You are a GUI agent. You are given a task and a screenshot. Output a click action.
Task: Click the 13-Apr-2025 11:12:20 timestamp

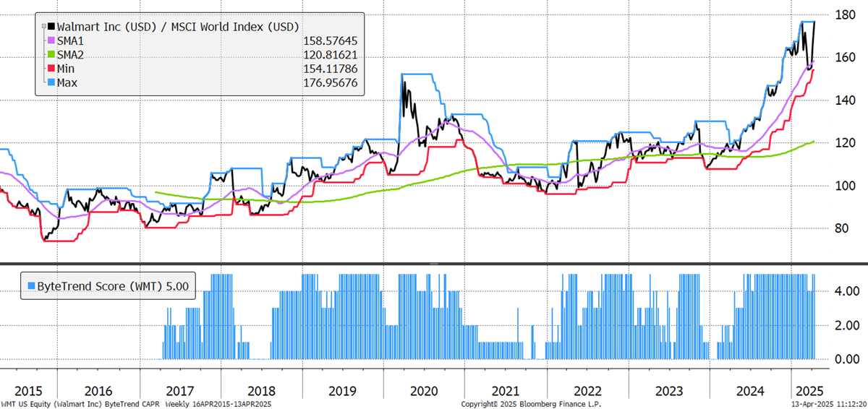[x=830, y=403]
